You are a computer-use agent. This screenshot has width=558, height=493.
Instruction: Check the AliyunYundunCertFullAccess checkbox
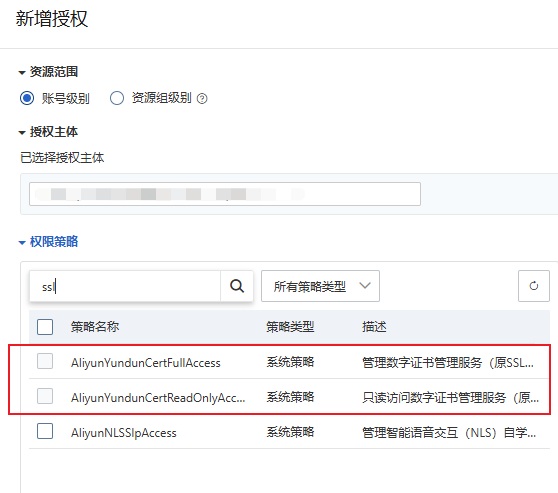click(45, 361)
